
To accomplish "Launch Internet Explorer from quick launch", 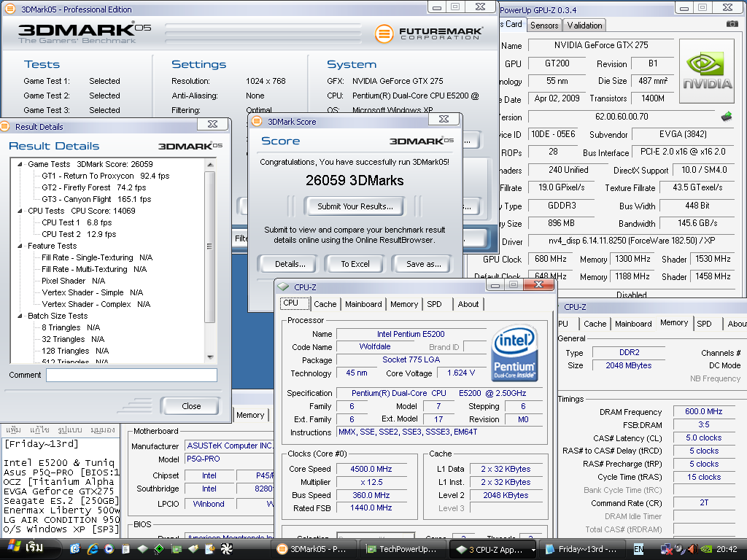I will coord(92,549).
